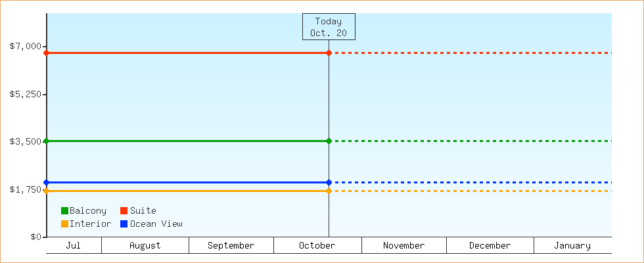The height and width of the screenshot is (263, 644).
Task: Select the Balcony legend label
Action: pyautogui.click(x=87, y=210)
